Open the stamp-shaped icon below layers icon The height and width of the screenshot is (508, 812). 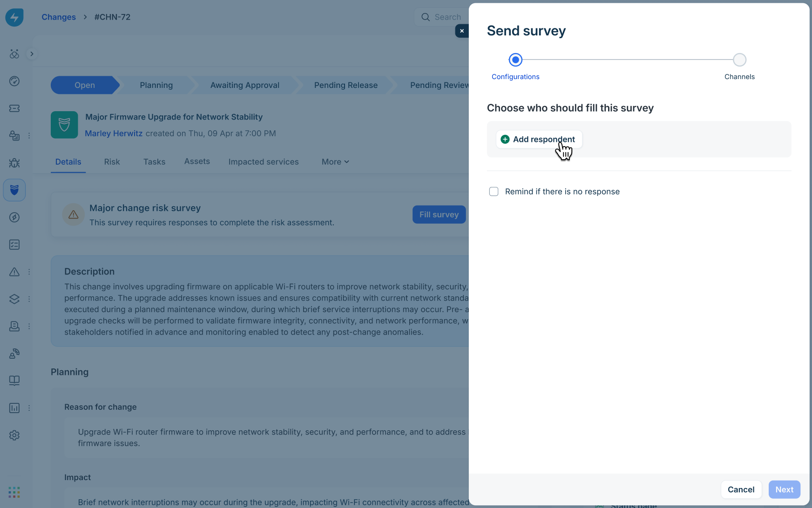pyautogui.click(x=14, y=326)
